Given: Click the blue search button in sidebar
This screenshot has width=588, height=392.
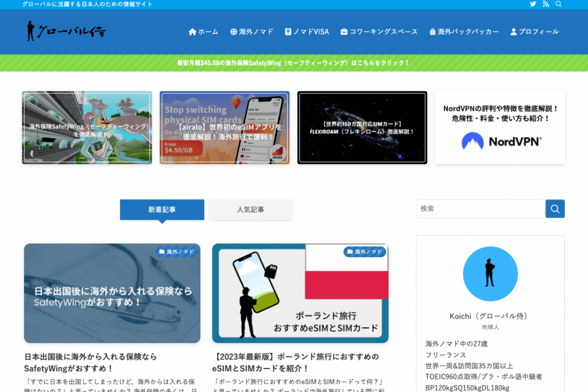Looking at the screenshot, I should coord(555,209).
